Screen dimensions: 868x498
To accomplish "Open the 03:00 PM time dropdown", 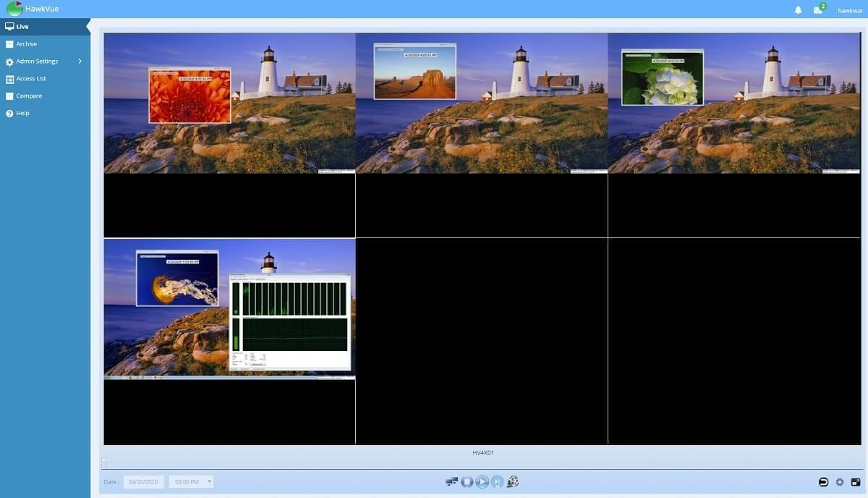I will pos(191,481).
